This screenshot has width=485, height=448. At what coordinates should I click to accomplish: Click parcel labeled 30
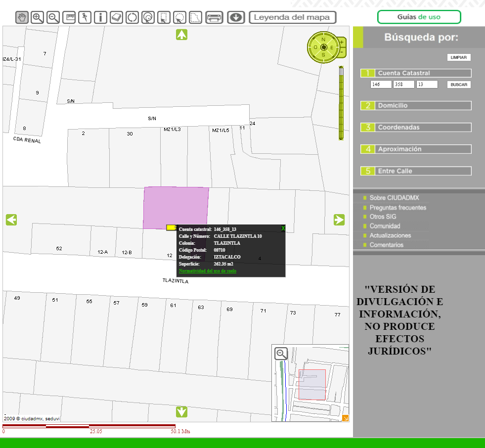134,158
